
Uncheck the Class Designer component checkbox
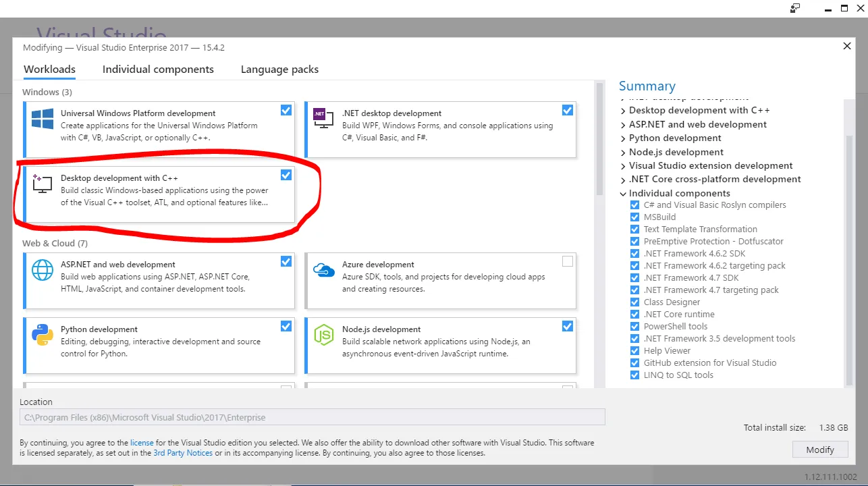(x=634, y=302)
